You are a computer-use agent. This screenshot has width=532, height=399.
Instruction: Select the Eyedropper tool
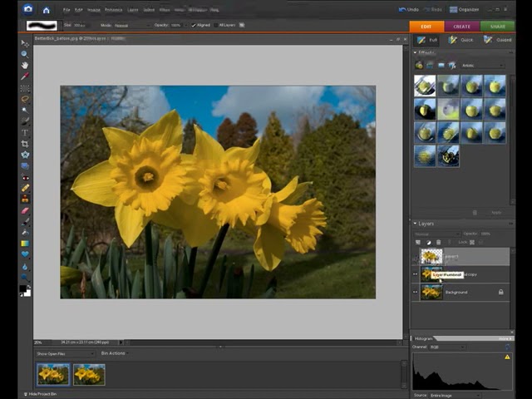[x=25, y=76]
